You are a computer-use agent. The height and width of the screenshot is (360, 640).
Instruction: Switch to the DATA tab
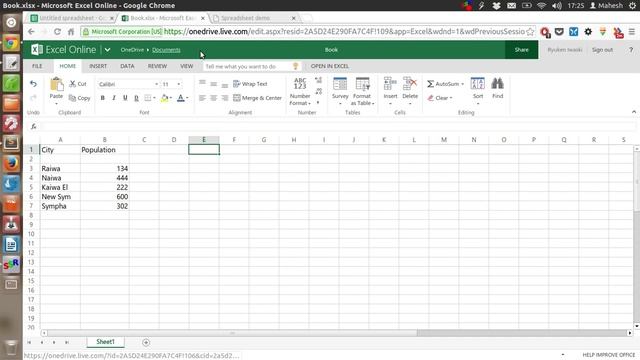pos(127,66)
